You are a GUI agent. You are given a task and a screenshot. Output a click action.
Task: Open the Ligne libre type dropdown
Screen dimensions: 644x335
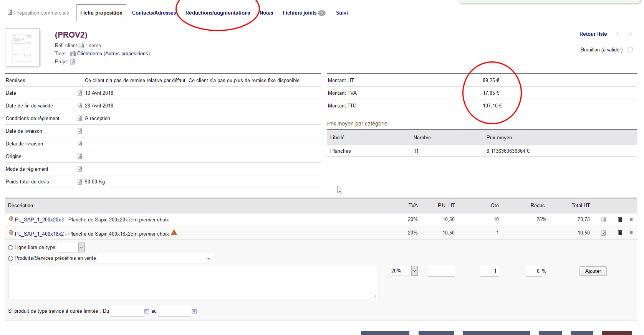click(81, 248)
